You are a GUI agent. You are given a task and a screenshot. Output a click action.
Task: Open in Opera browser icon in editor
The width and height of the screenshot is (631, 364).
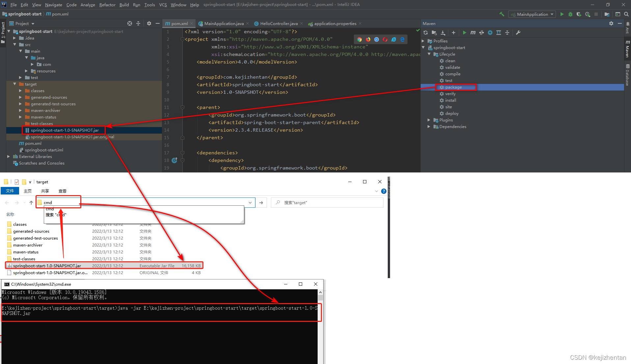385,39
